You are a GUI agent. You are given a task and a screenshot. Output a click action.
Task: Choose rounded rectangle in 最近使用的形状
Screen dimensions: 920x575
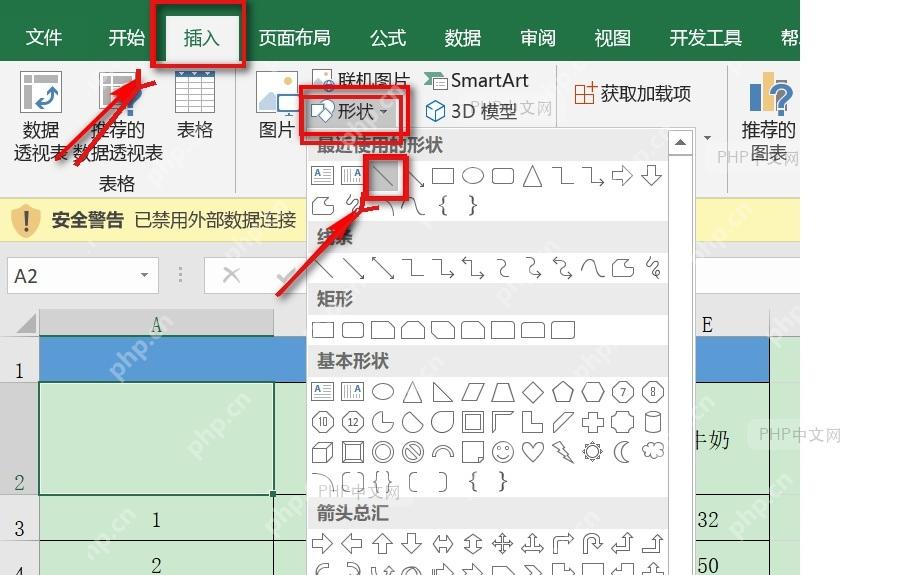point(503,175)
